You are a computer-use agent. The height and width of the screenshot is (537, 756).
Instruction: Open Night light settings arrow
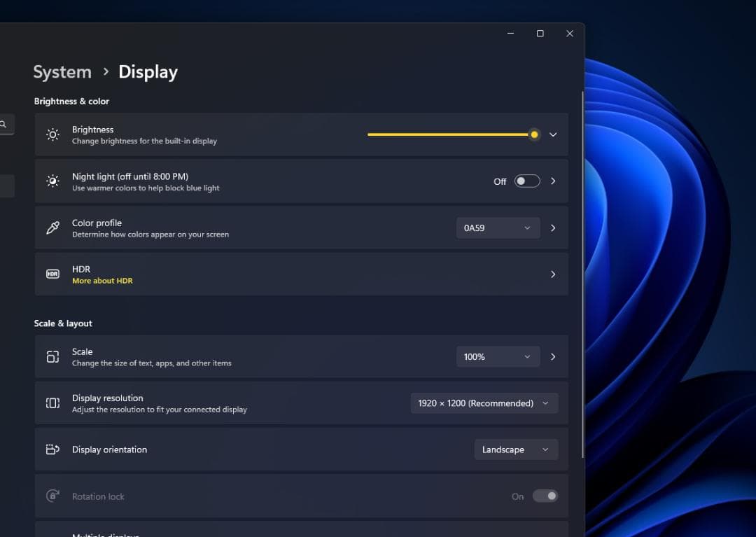(x=553, y=181)
